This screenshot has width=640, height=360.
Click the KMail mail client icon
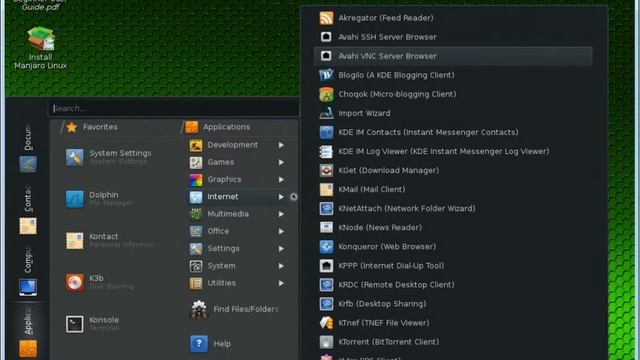[x=326, y=189]
